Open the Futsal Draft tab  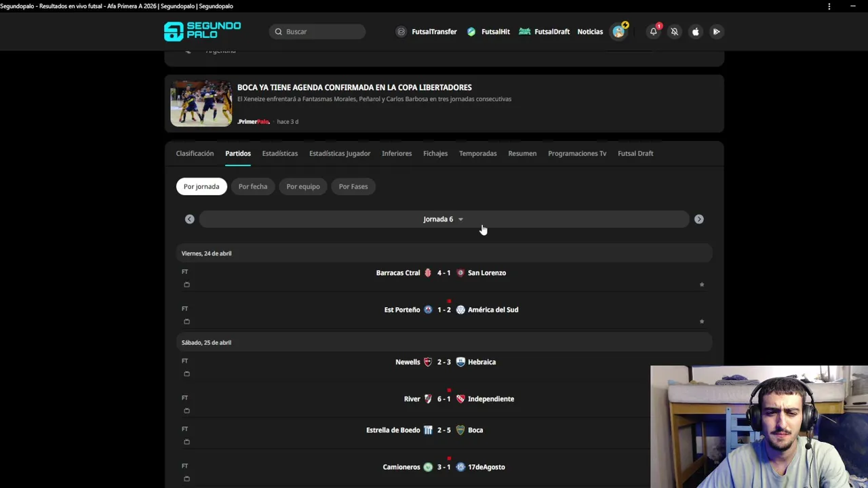click(x=635, y=153)
